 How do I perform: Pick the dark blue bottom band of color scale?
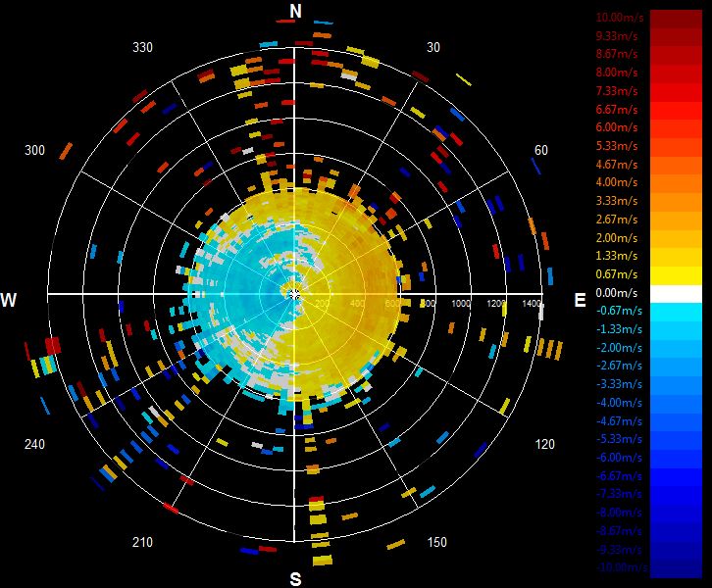pos(676,569)
